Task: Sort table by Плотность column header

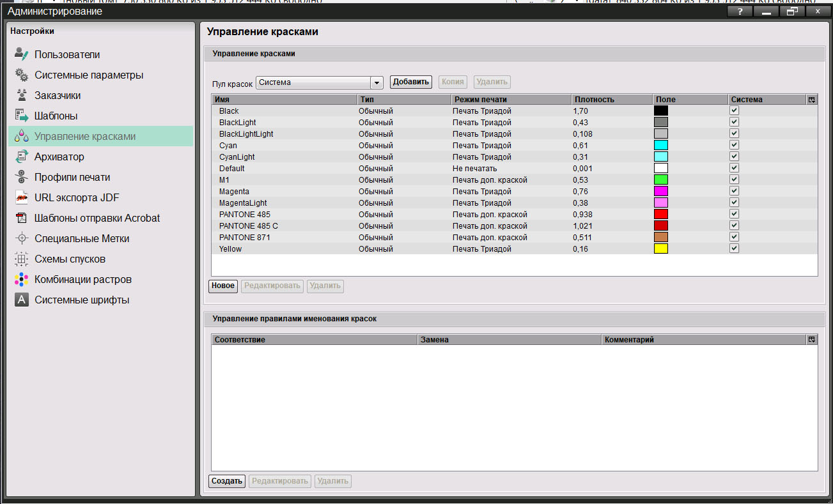Action: pyautogui.click(x=594, y=100)
